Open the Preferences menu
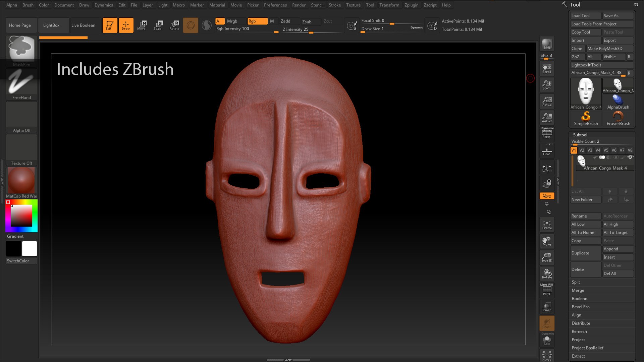The image size is (644, 362). [x=275, y=5]
